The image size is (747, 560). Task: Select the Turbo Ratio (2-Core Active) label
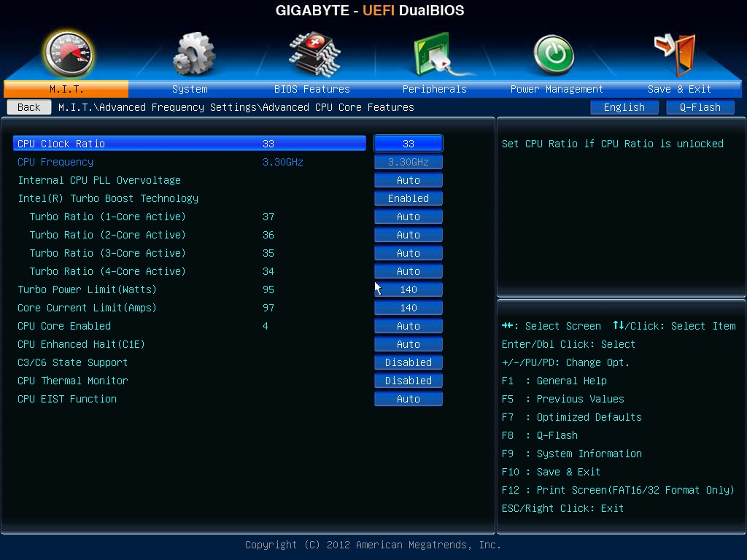point(108,235)
